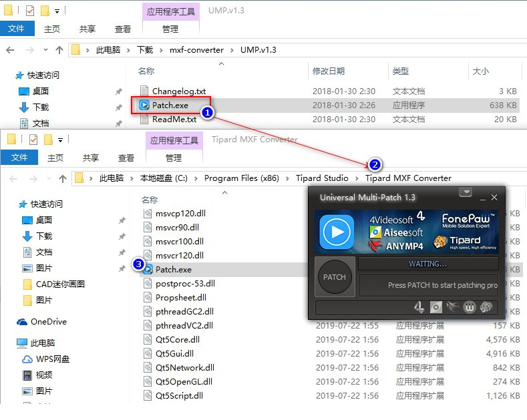Select Qt5Network.dll file

tap(185, 368)
